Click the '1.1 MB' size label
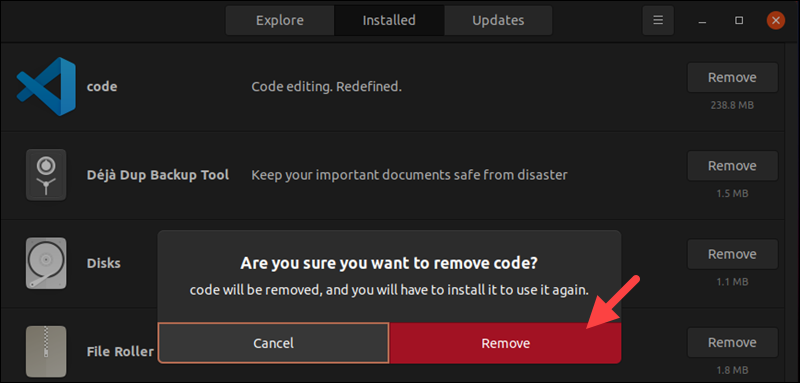This screenshot has width=800, height=383. [732, 282]
